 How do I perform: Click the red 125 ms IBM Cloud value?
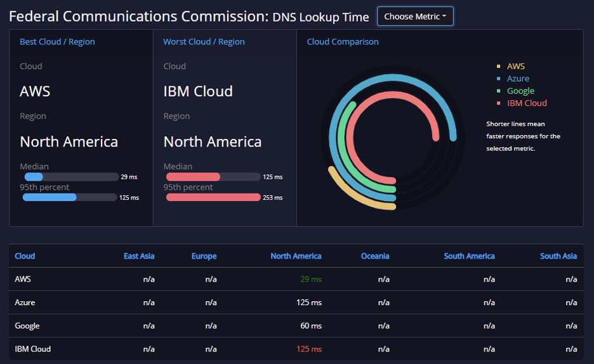(x=309, y=349)
